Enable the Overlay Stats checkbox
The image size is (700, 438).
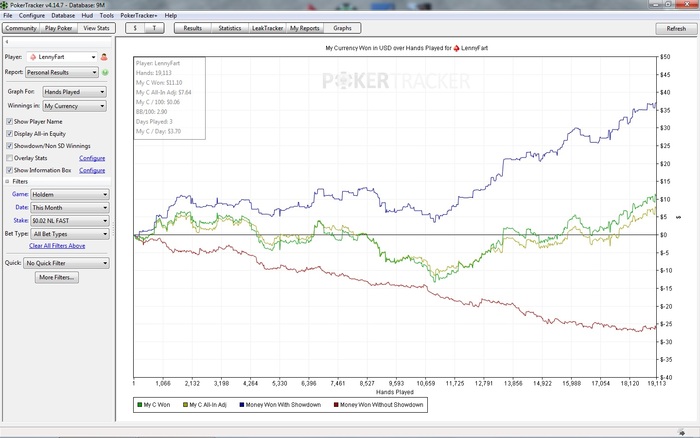click(9, 158)
